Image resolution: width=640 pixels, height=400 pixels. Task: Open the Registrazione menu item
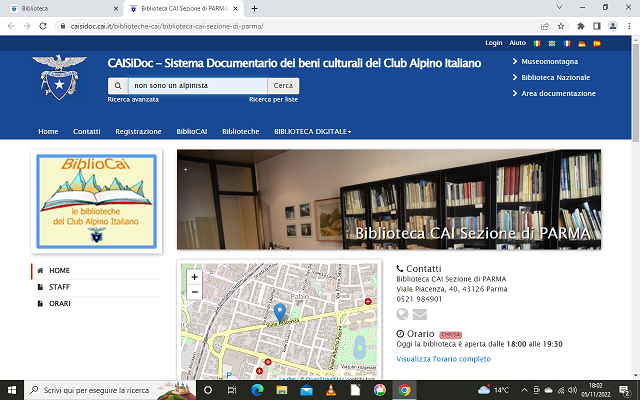[x=138, y=131]
